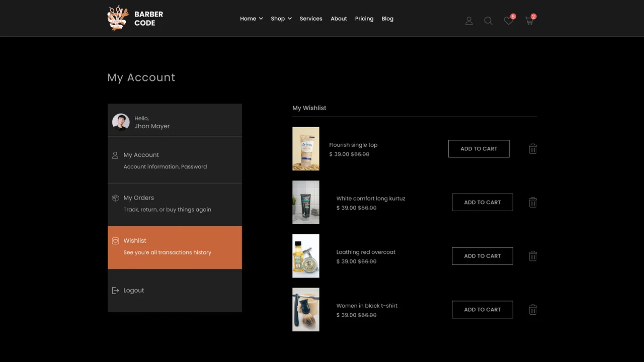Viewport: 644px width, 362px height.
Task: Visit the Blog page
Action: pyautogui.click(x=387, y=19)
